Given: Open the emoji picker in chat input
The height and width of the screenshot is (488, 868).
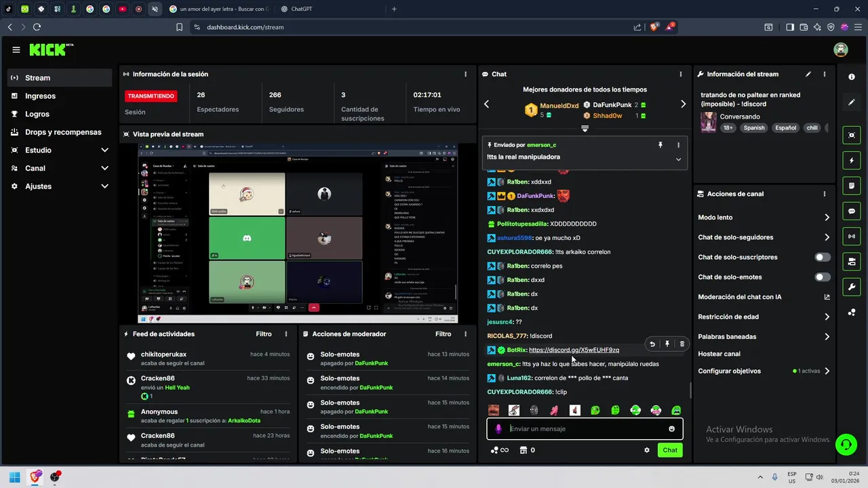Looking at the screenshot, I should 672,429.
